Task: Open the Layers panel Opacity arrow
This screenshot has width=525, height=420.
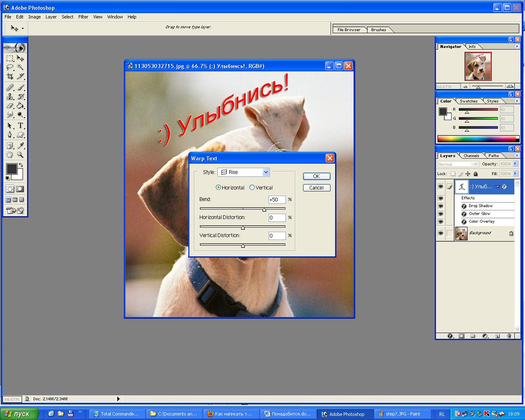Action: [x=516, y=164]
